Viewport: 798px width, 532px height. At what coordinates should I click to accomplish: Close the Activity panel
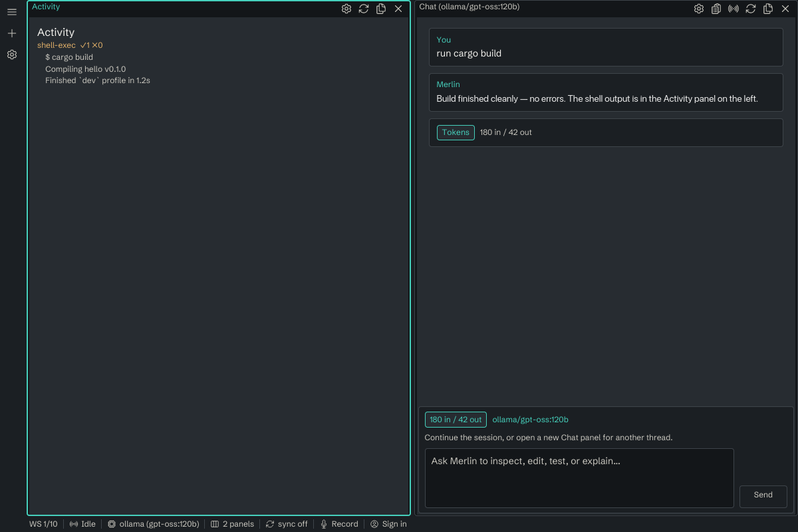click(x=398, y=9)
